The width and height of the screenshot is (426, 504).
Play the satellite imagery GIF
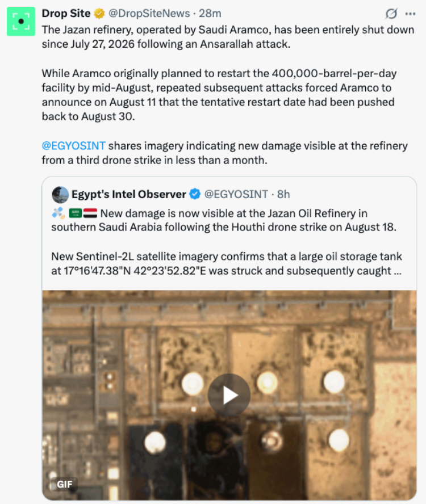pos(229,395)
